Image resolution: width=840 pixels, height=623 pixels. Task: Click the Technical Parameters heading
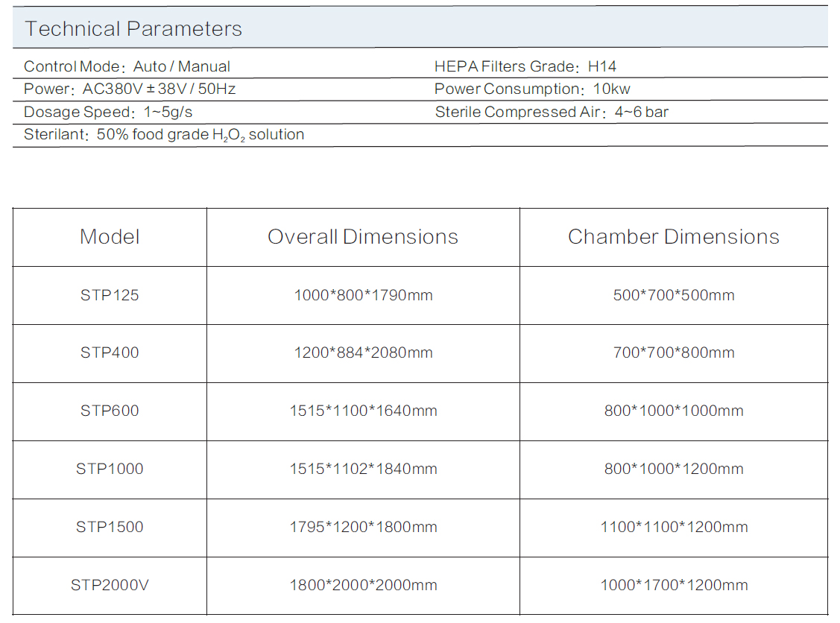pyautogui.click(x=133, y=29)
